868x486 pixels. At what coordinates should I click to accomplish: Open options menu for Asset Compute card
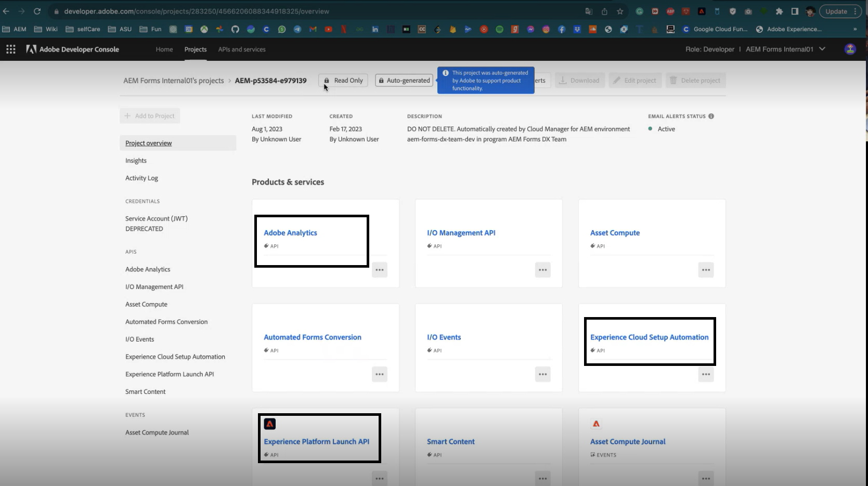click(706, 270)
